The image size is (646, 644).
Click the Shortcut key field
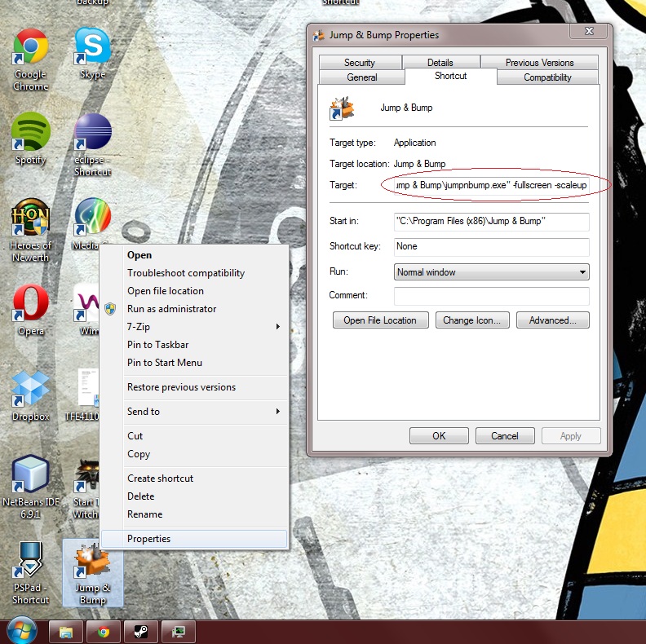tap(492, 246)
